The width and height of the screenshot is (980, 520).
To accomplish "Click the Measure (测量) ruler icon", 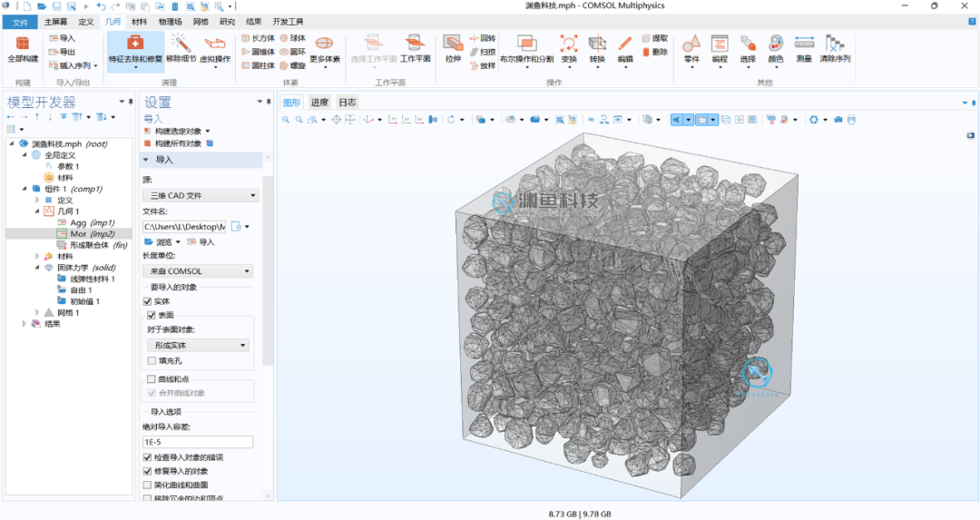I will [x=804, y=44].
